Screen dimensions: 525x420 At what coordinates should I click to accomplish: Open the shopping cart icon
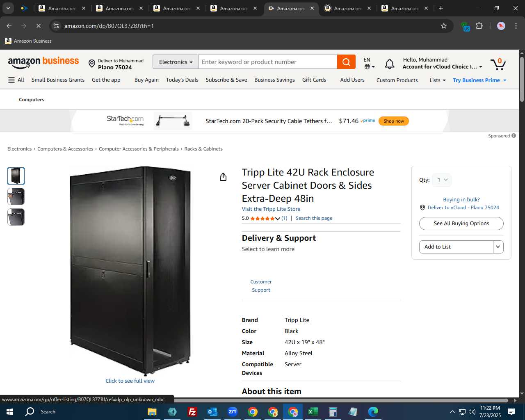click(x=498, y=64)
